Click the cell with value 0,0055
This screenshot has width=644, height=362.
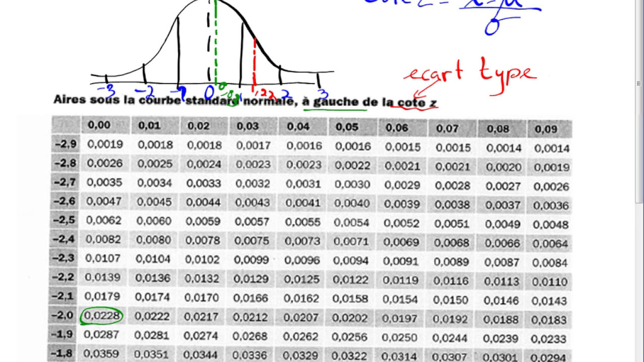click(302, 222)
